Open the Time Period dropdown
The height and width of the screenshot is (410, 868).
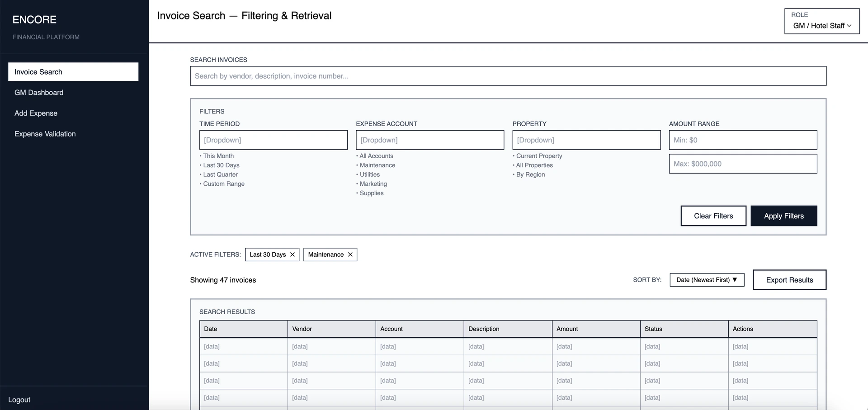pos(273,140)
